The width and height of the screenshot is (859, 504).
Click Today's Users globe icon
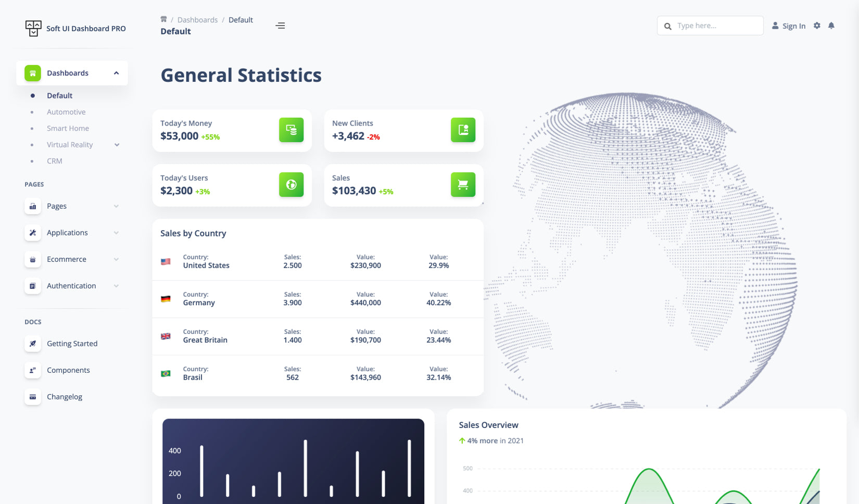point(292,185)
